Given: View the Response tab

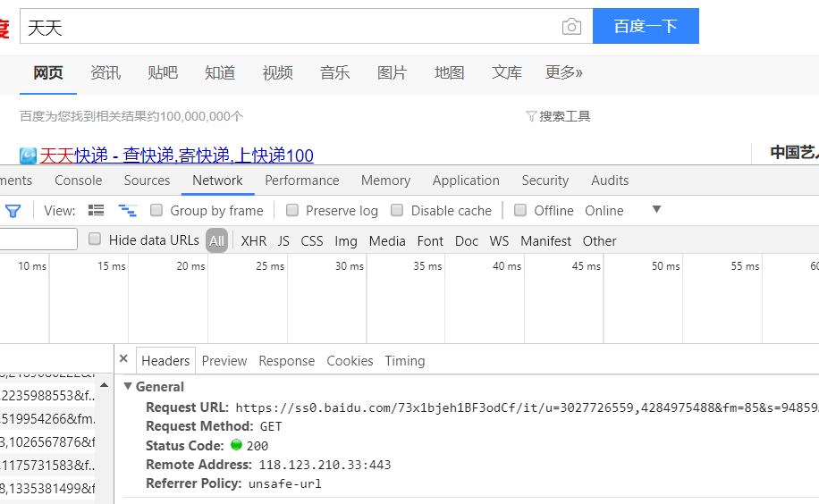Looking at the screenshot, I should (x=287, y=361).
